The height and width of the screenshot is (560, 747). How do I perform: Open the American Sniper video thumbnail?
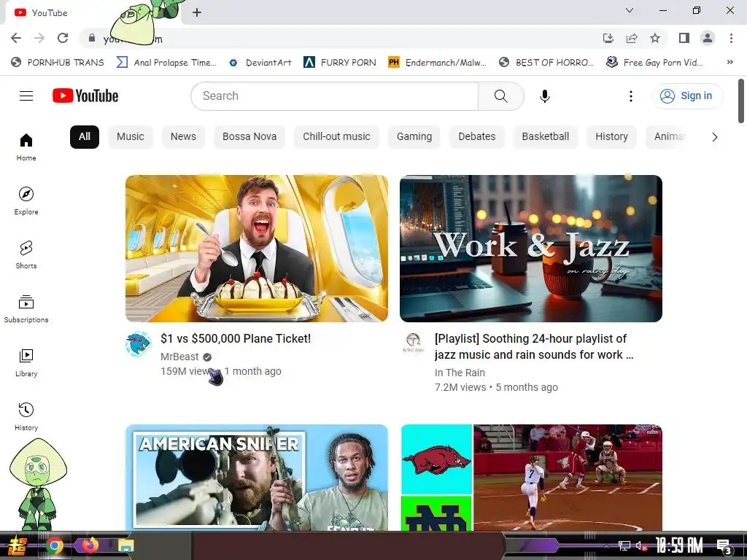256,478
